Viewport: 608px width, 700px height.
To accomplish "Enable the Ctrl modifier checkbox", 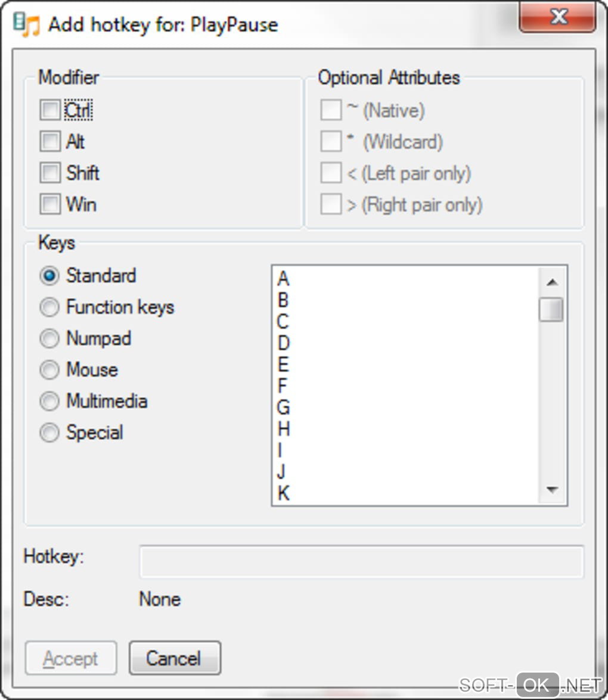I will 50,110.
